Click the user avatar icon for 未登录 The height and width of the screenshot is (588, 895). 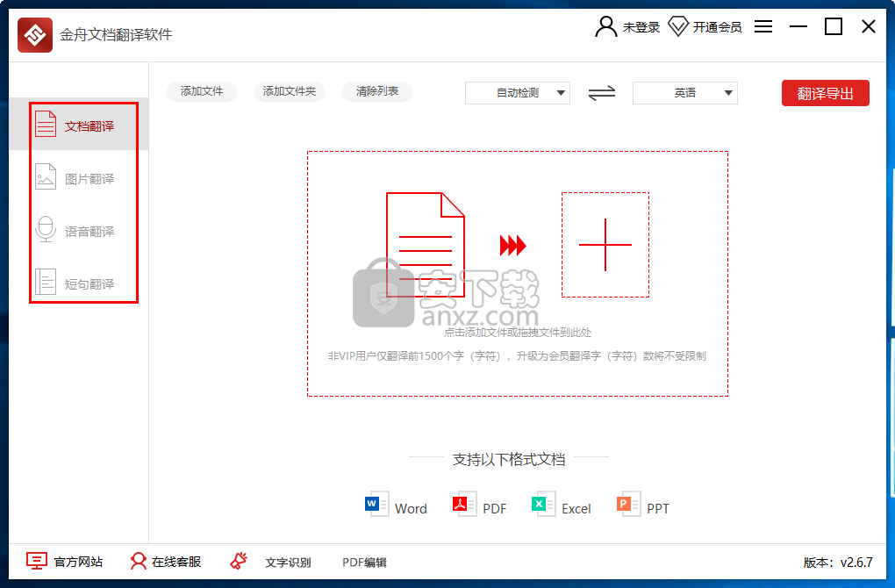pyautogui.click(x=605, y=27)
